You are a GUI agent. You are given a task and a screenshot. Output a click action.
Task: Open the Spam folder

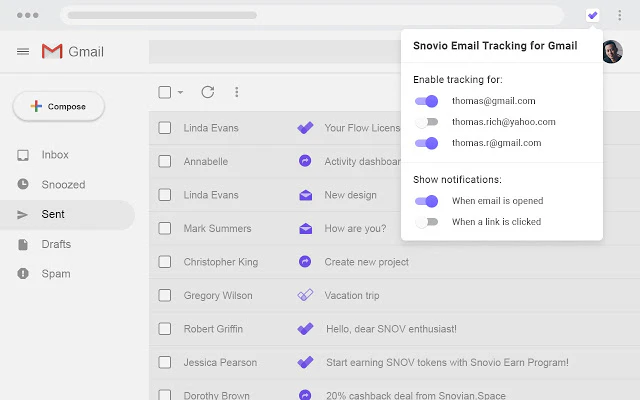[56, 273]
